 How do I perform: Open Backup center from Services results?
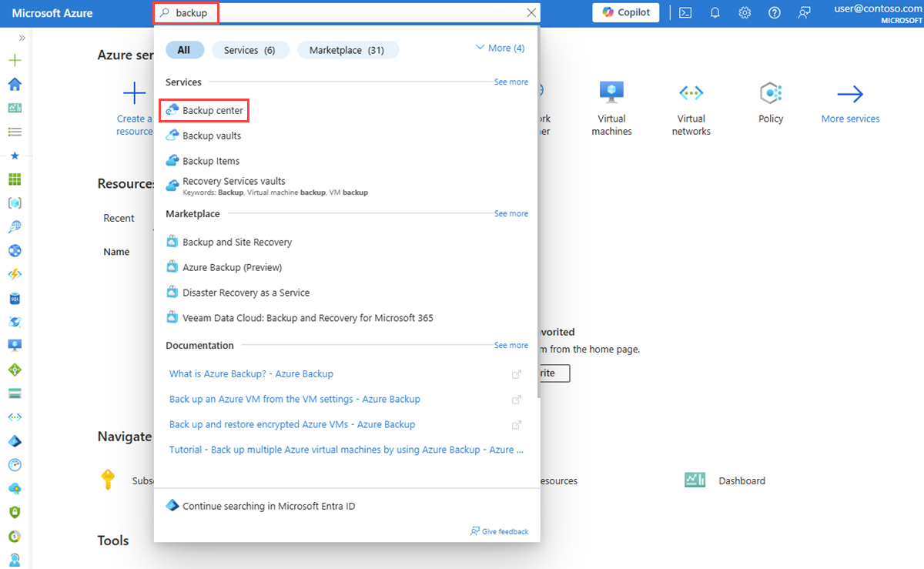[x=212, y=110]
